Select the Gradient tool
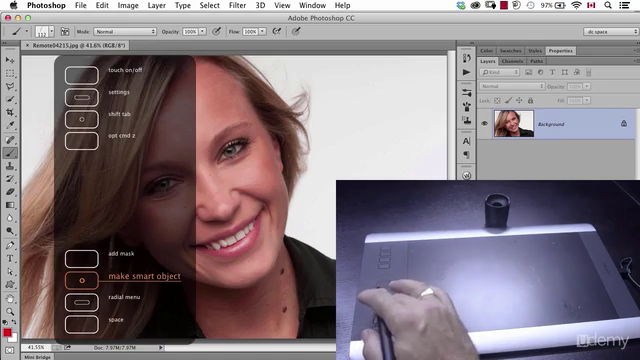The height and width of the screenshot is (360, 640). (x=10, y=205)
